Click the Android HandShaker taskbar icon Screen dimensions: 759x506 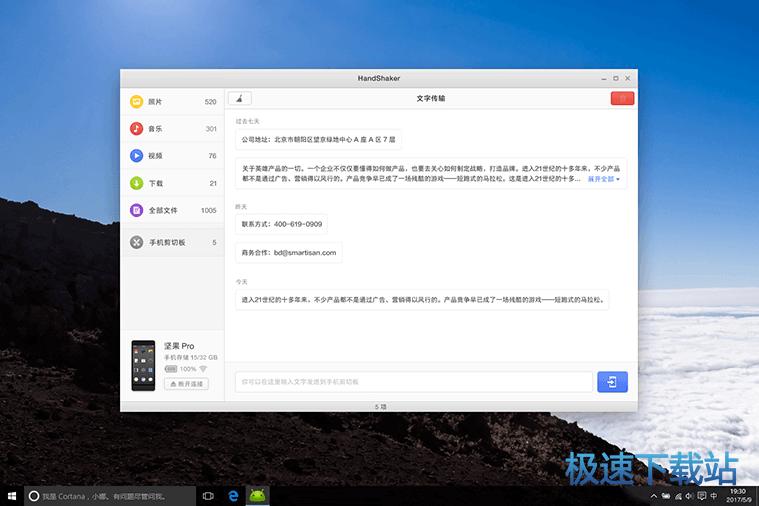(259, 495)
